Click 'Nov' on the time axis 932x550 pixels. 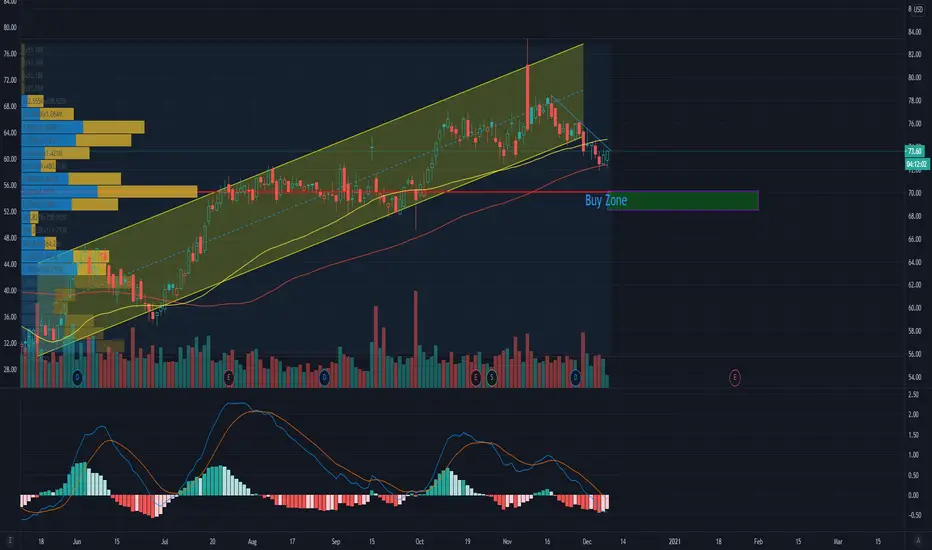507,542
